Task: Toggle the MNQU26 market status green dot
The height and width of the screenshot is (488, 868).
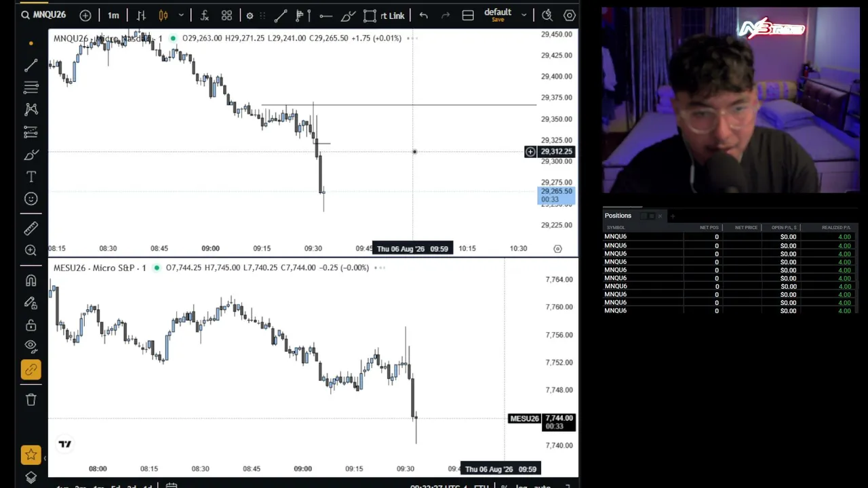Action: click(x=173, y=38)
